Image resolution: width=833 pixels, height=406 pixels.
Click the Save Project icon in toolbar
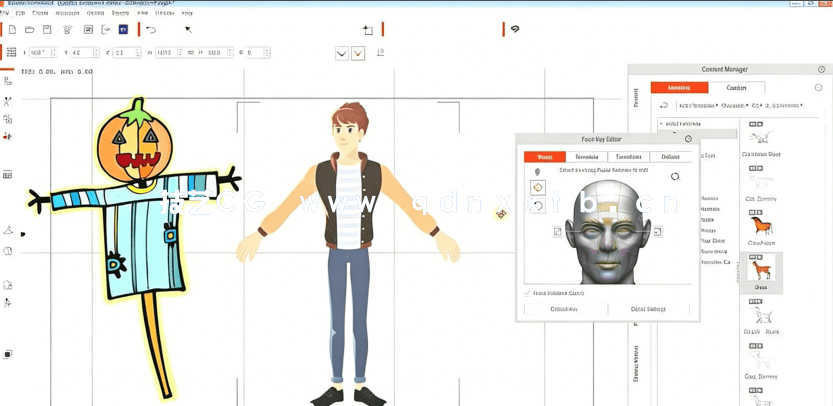[x=47, y=30]
